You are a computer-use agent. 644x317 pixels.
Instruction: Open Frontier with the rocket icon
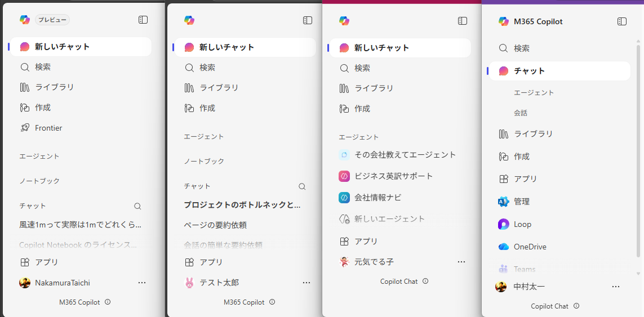(x=48, y=128)
